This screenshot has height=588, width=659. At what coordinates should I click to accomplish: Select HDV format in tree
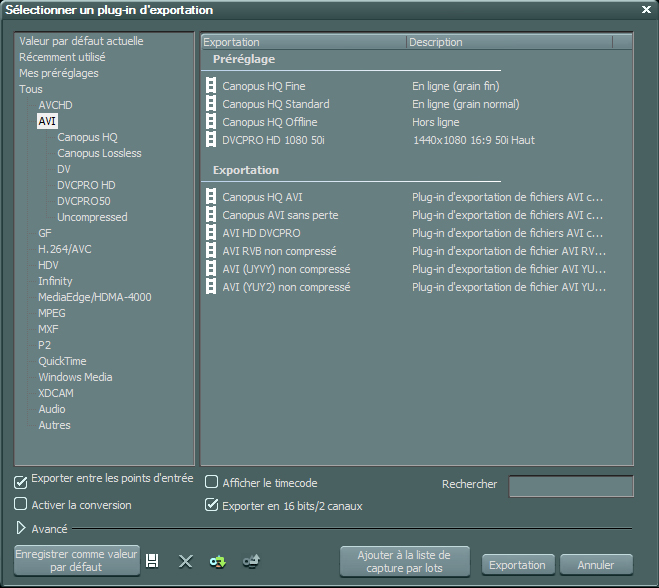tap(48, 265)
